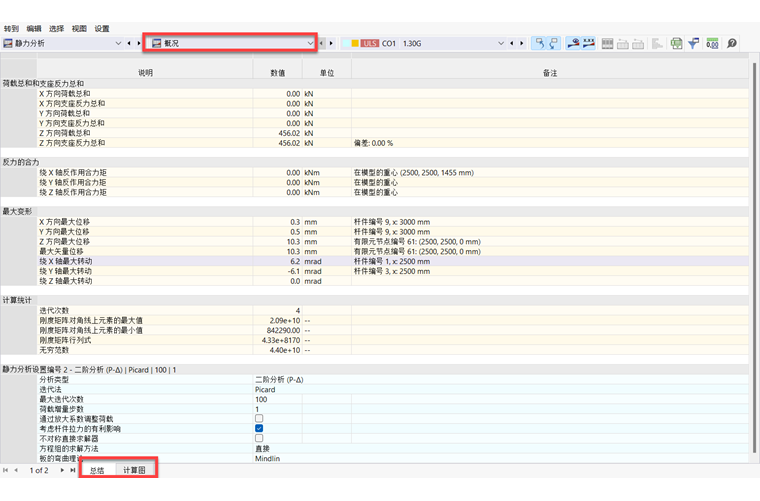Click the 二阶分析 (P-Δ) analysis type value
This screenshot has height=501, width=760.
pyautogui.click(x=279, y=379)
